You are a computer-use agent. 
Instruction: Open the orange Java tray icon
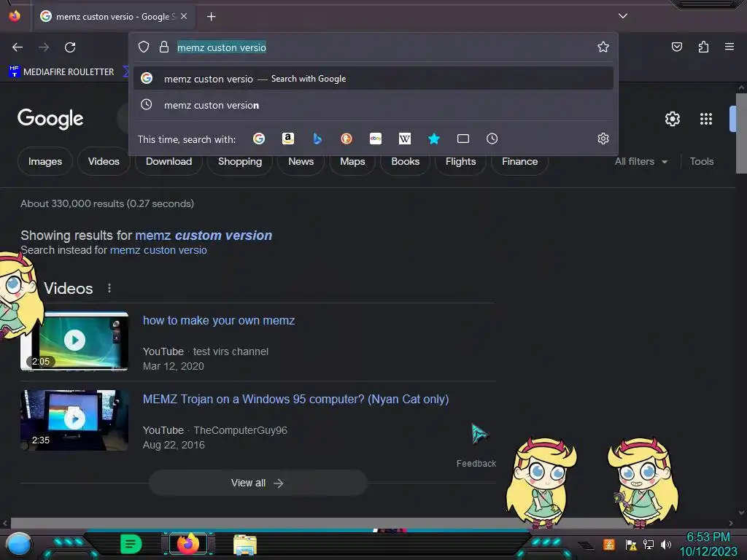[x=609, y=544]
